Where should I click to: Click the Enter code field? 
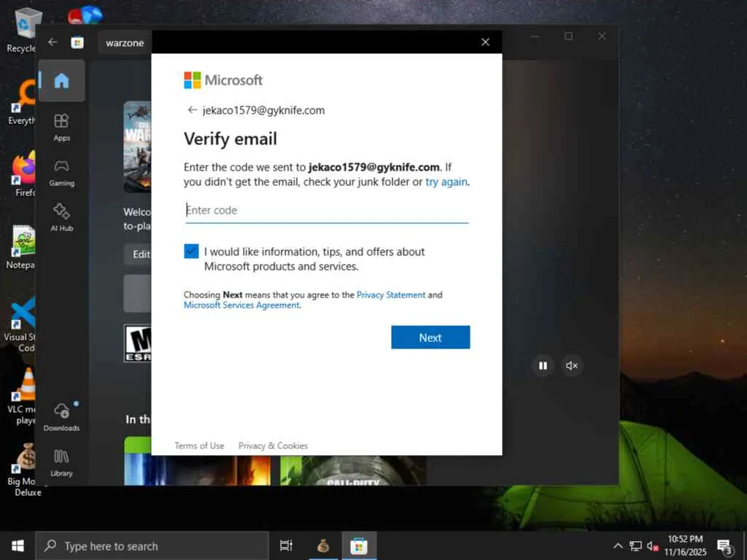pyautogui.click(x=327, y=210)
